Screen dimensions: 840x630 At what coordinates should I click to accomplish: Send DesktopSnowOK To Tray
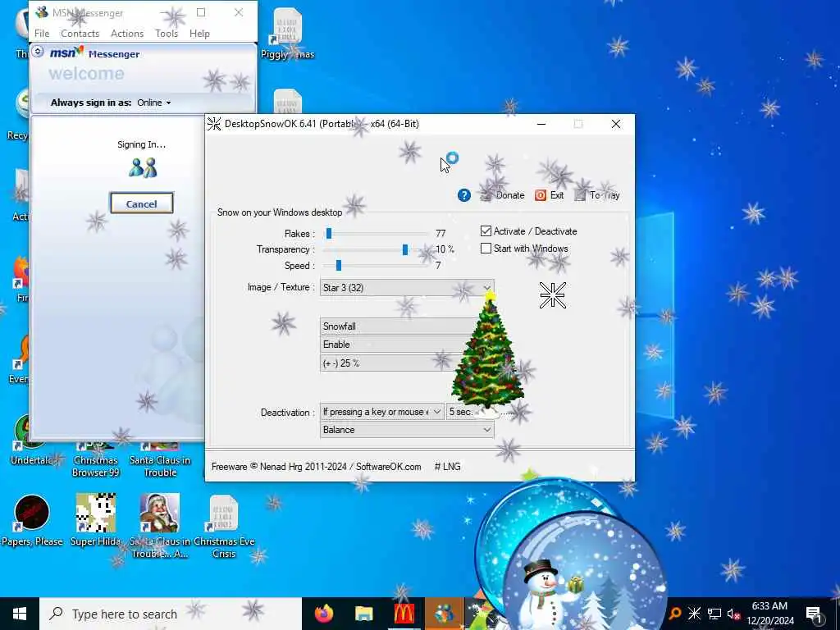(x=597, y=195)
